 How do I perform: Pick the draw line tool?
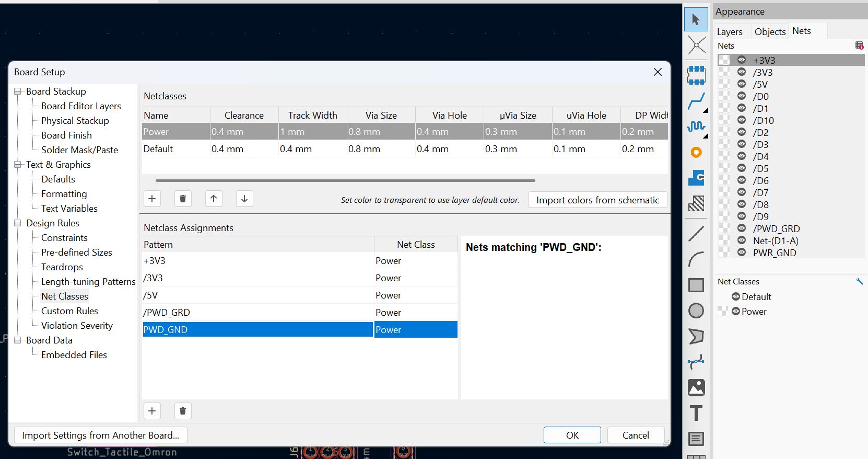click(x=696, y=233)
